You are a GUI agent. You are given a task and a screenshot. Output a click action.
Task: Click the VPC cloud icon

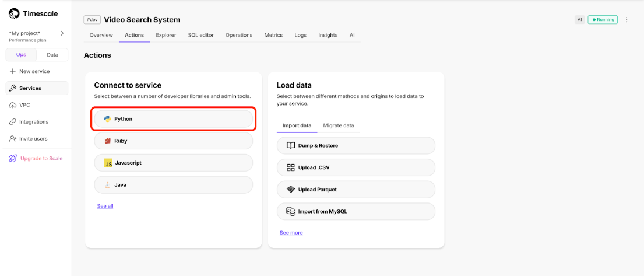(x=13, y=105)
